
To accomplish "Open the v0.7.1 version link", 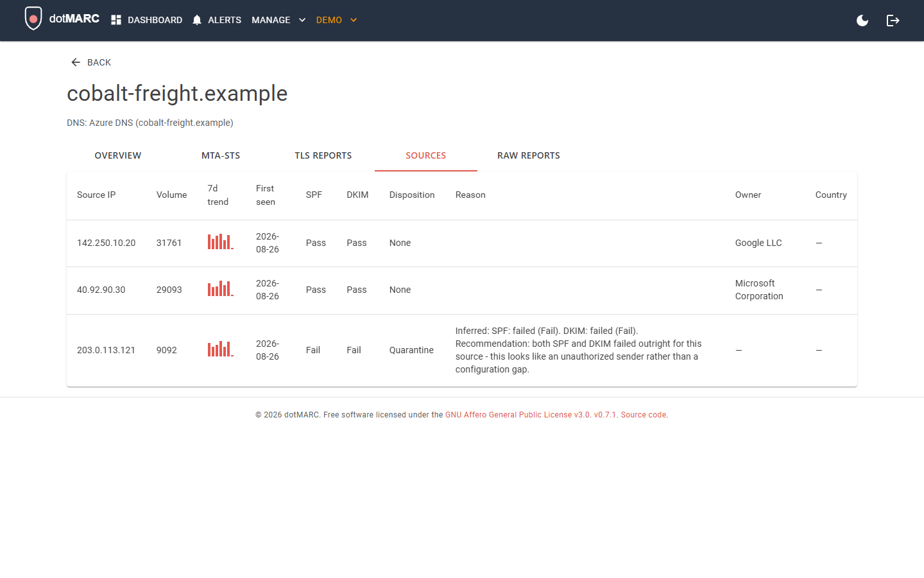I will 604,415.
